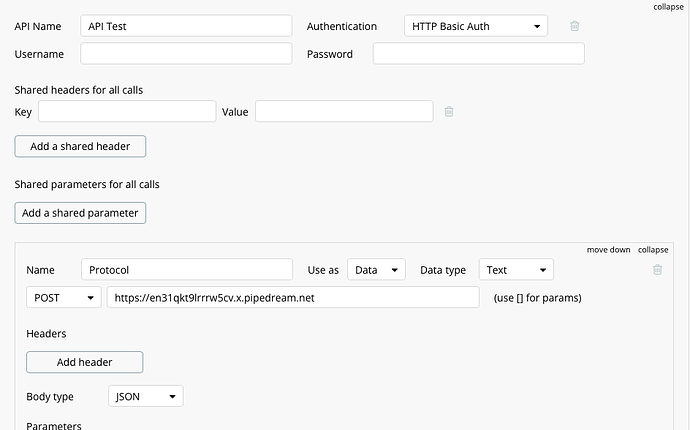Collapse the API Test connector section
690x430 pixels.
tap(668, 6)
